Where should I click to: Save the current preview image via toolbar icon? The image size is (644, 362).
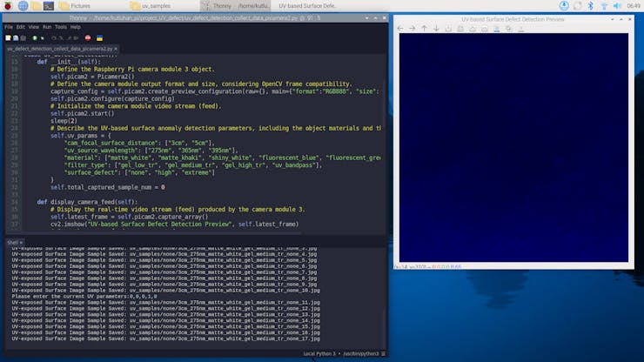click(497, 29)
